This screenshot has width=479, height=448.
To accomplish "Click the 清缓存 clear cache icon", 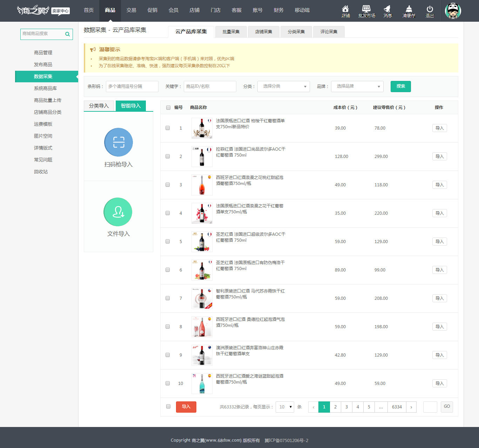I will pyautogui.click(x=409, y=11).
